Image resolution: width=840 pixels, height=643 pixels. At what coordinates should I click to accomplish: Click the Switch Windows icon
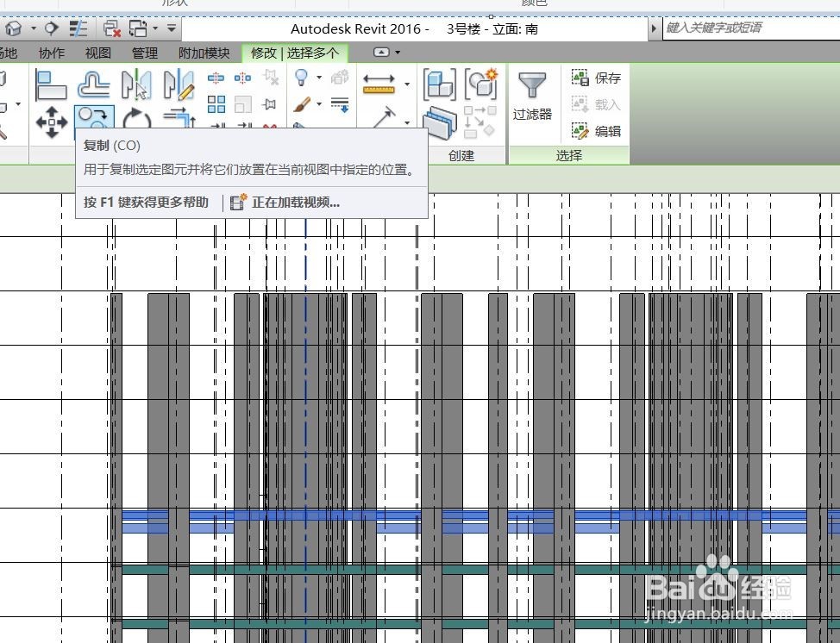point(138,28)
